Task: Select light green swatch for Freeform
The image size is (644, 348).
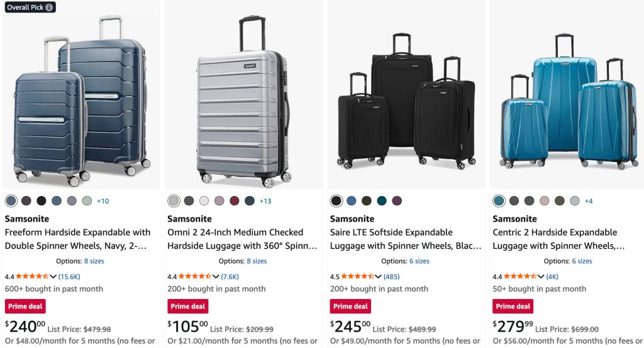Action: [x=87, y=201]
